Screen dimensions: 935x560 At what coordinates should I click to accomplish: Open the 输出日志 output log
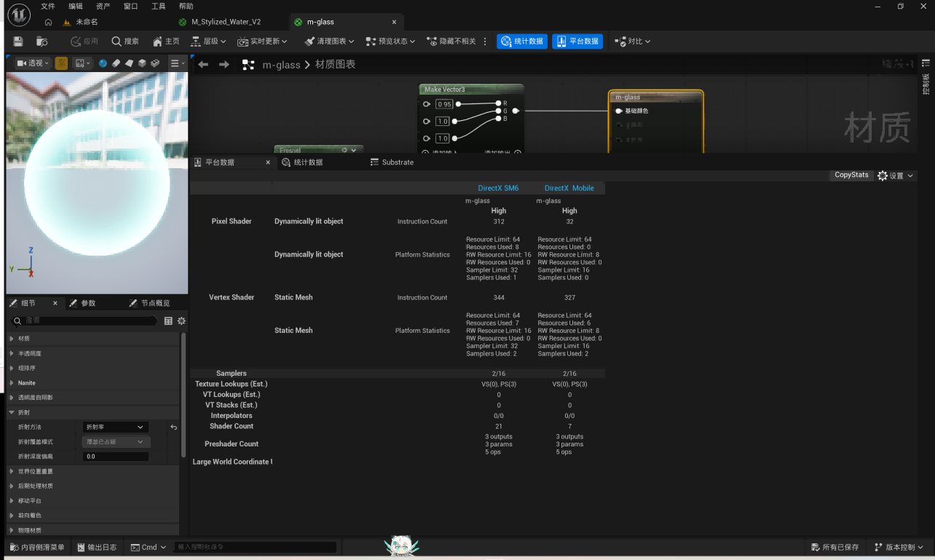(95, 547)
